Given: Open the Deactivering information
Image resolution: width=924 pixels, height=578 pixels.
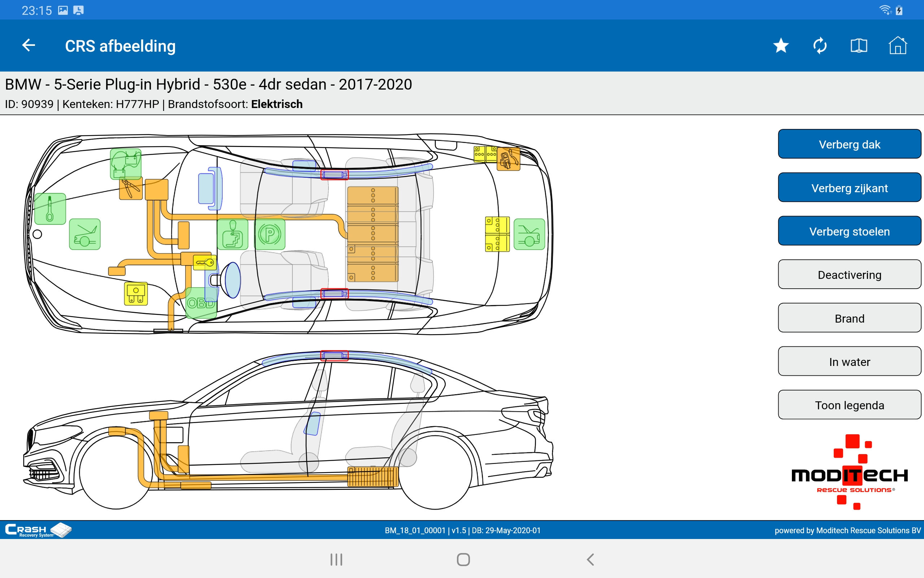Looking at the screenshot, I should [x=850, y=275].
